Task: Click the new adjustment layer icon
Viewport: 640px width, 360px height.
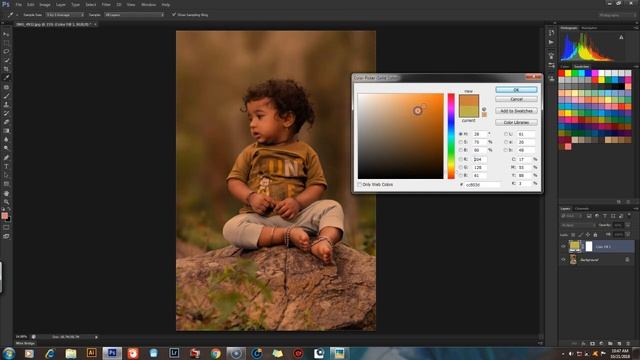Action: [x=601, y=344]
